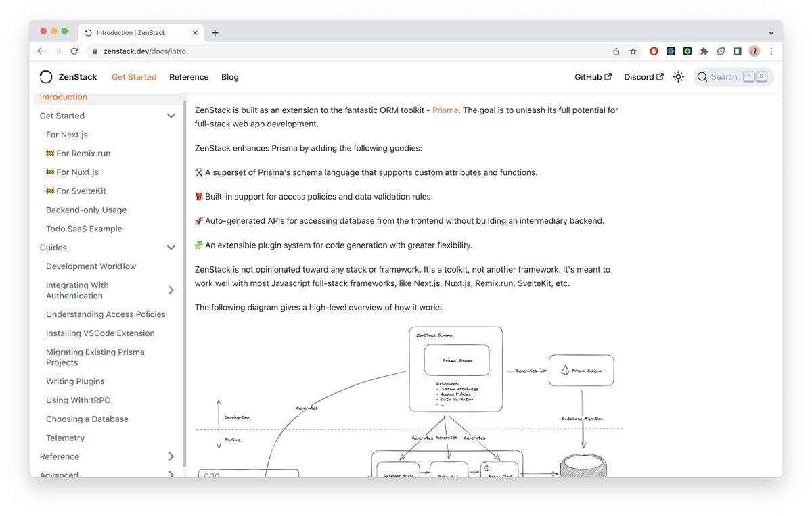Open Choosing a Database guide
The width and height of the screenshot is (812, 516).
[87, 419]
